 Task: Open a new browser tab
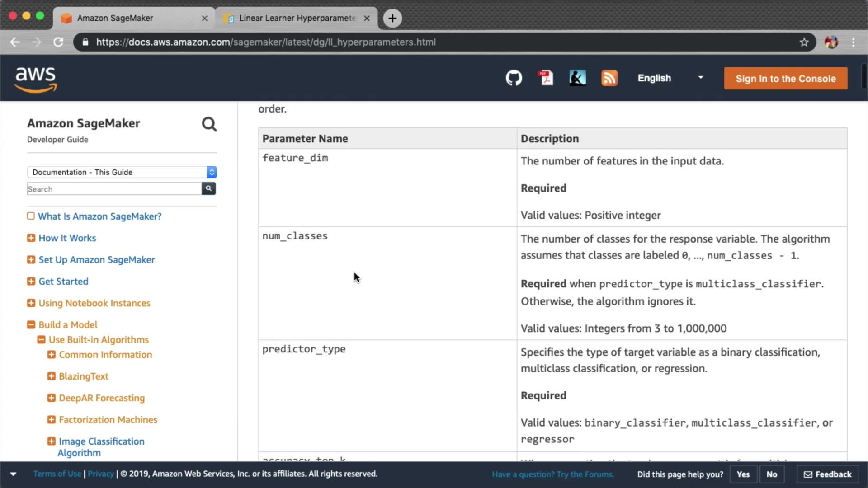point(392,18)
